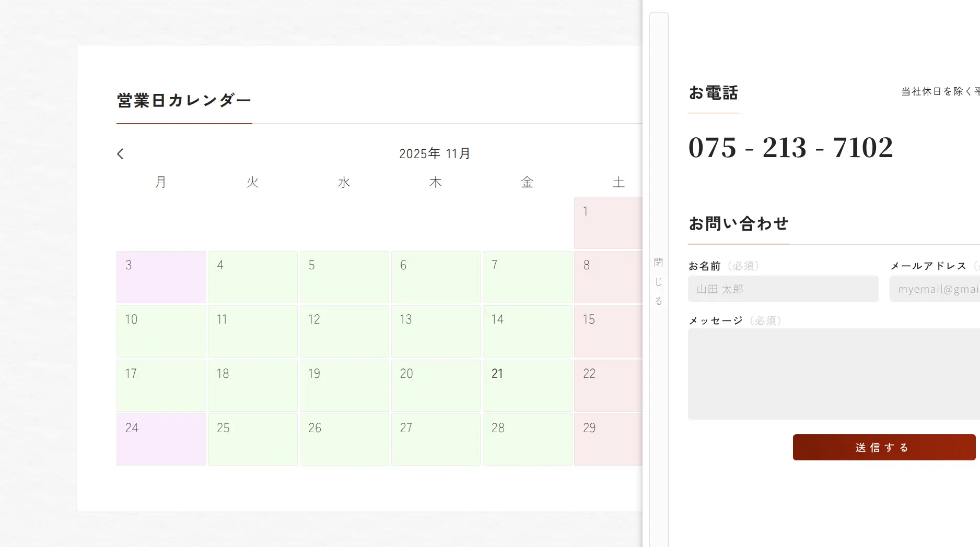Screen dimensions: 980x547
Task: Select Saturday November 15 cell
Action: point(608,331)
